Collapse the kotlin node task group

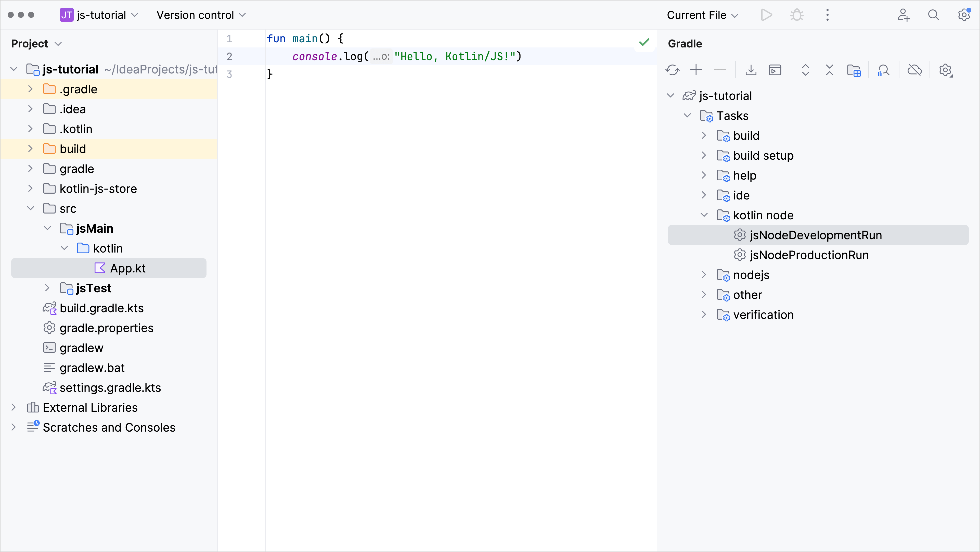pyautogui.click(x=703, y=215)
